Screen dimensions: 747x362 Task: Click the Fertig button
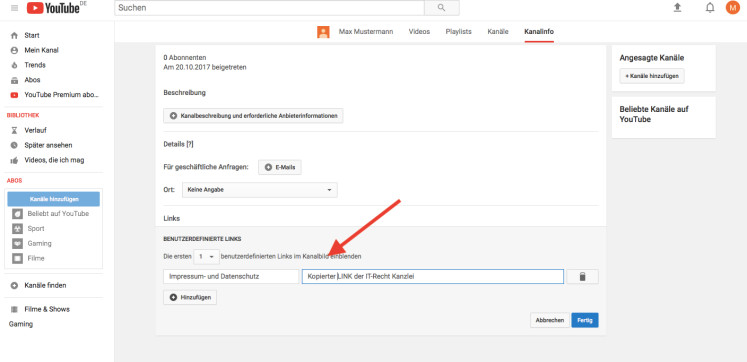tap(585, 321)
